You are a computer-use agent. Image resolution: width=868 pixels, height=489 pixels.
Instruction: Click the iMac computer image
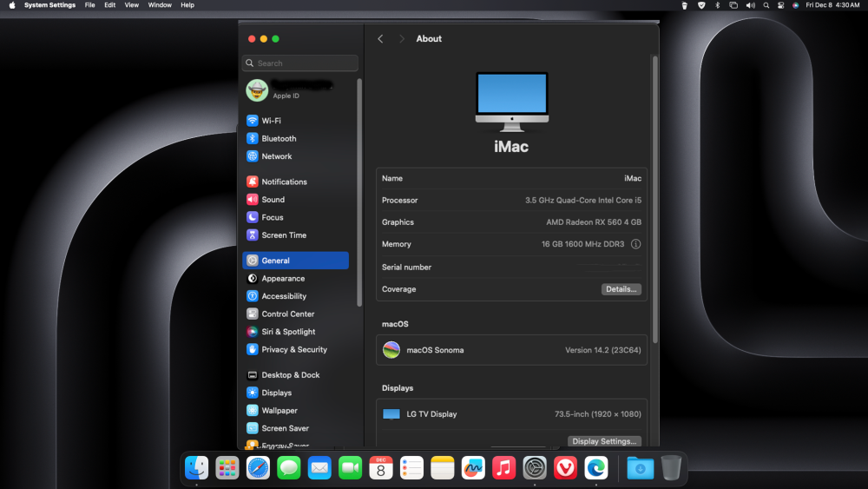pyautogui.click(x=512, y=102)
